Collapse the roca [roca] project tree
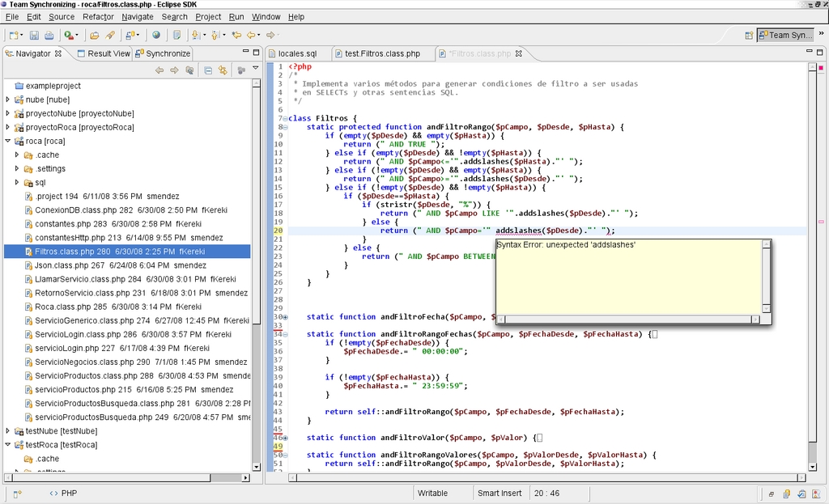Image resolution: width=829 pixels, height=504 pixels. point(8,141)
